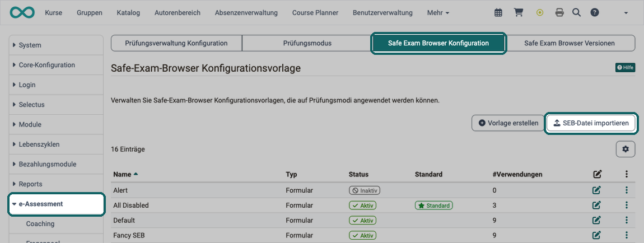Switch to Safe Exam Browser Versionen tab

pos(570,43)
